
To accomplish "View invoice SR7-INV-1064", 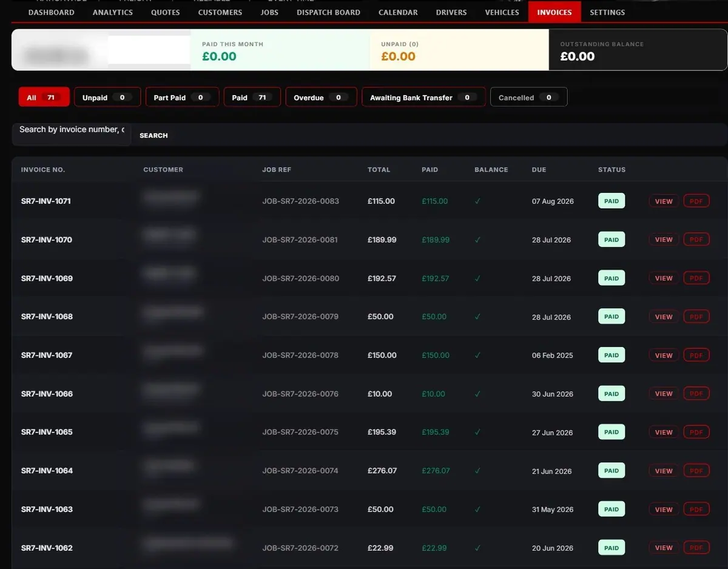I will [664, 471].
